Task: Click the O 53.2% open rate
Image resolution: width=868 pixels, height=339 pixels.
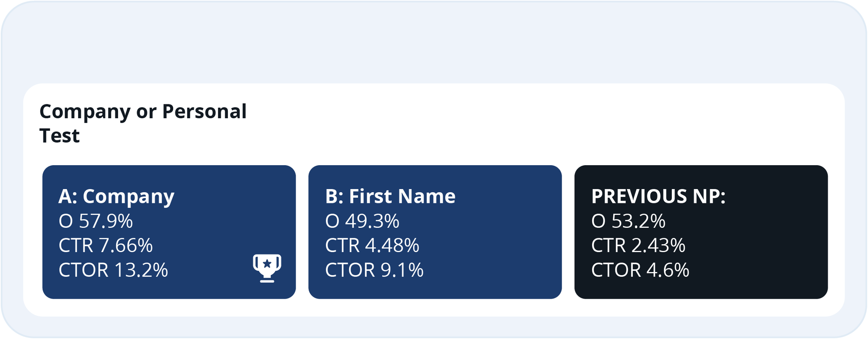Action: pos(628,221)
